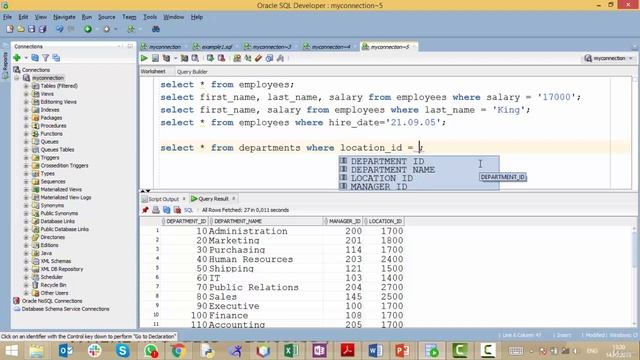Click the Undo icon in main toolbar
Image resolution: width=640 pixels, height=360 pixels.
click(60, 29)
